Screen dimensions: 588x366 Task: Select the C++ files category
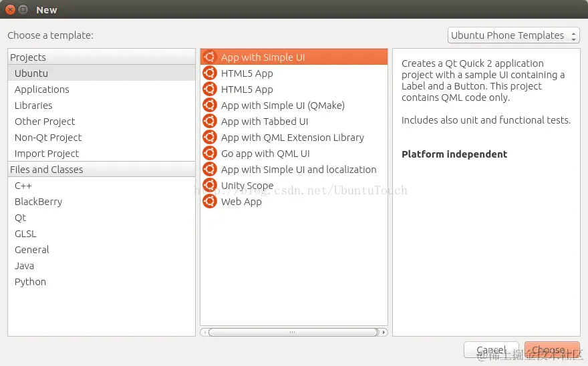tap(102, 186)
